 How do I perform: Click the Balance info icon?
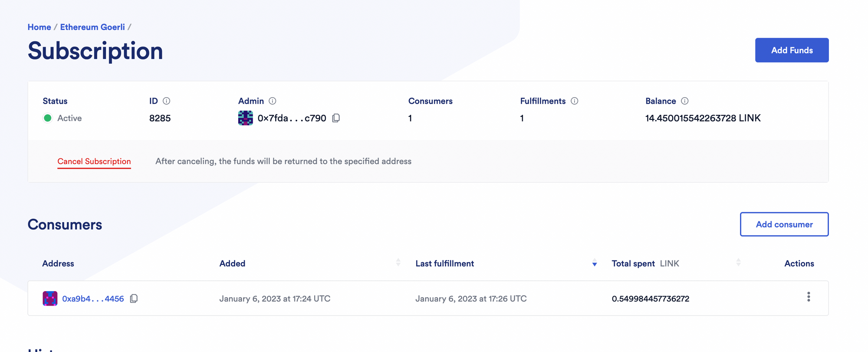tap(685, 101)
